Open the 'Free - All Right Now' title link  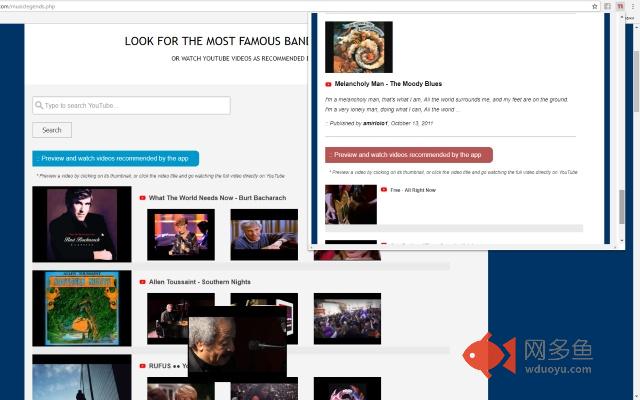click(413, 190)
